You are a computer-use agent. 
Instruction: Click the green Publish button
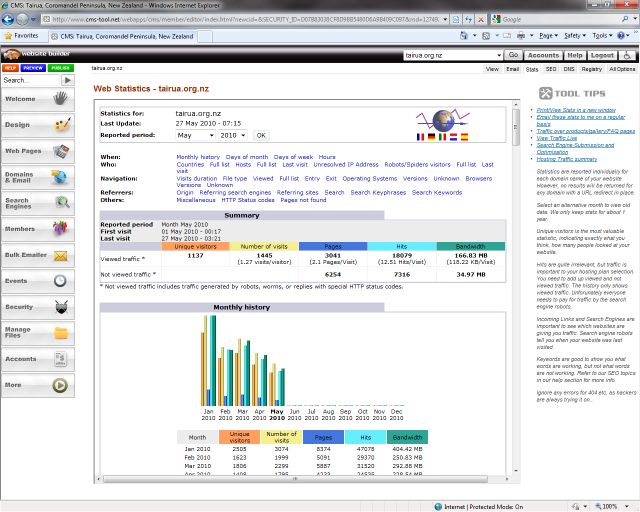(61, 68)
